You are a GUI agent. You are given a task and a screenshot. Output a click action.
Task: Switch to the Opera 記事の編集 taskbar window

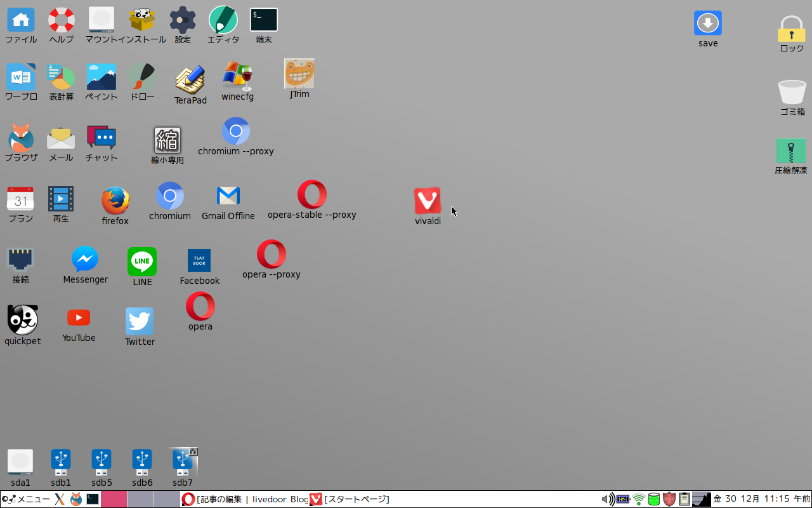[x=245, y=499]
